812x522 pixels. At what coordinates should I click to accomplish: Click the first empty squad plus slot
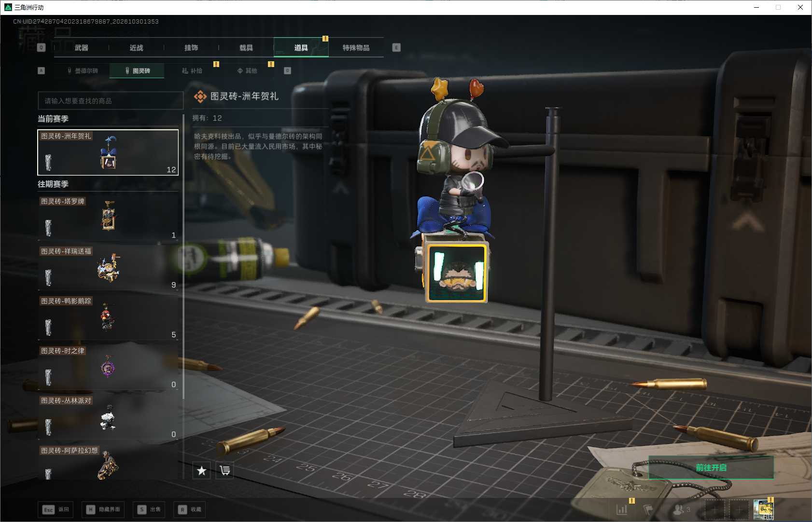tap(715, 509)
